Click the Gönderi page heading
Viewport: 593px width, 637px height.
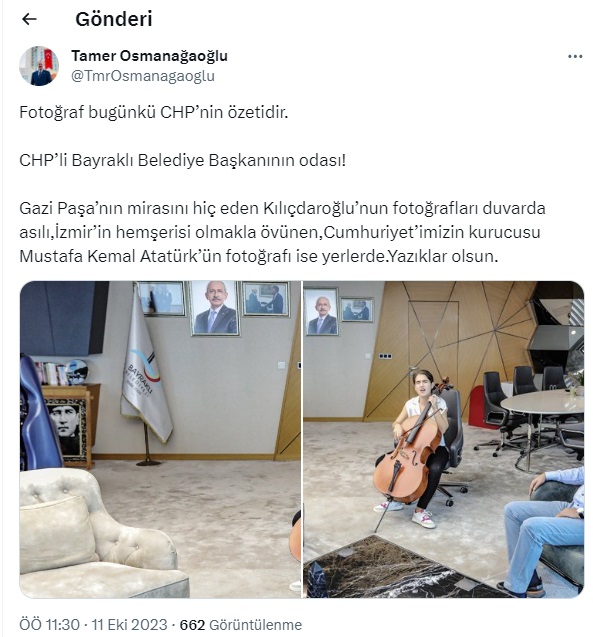[x=114, y=19]
